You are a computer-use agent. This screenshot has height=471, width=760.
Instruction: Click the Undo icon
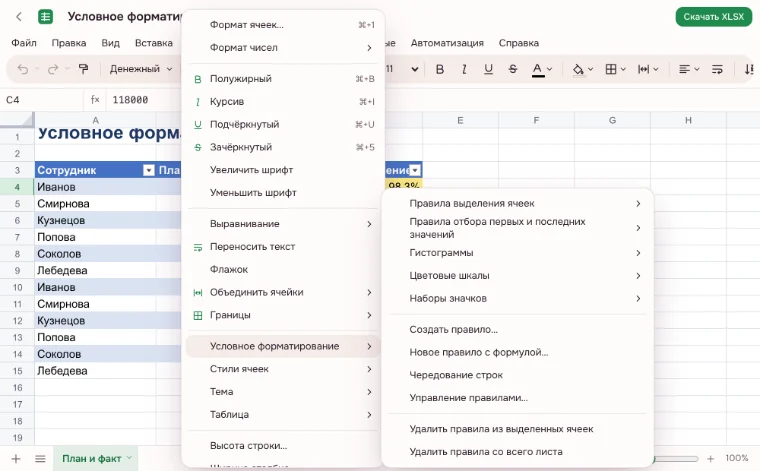[22, 69]
